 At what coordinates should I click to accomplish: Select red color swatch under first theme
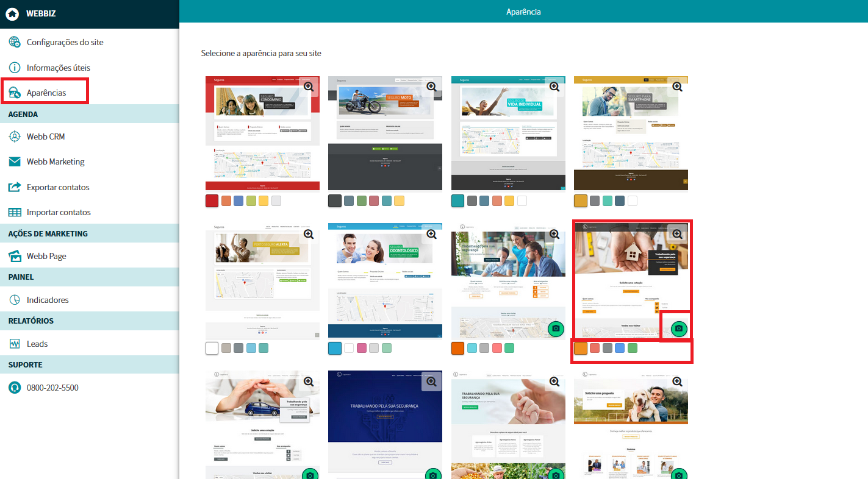coord(212,200)
